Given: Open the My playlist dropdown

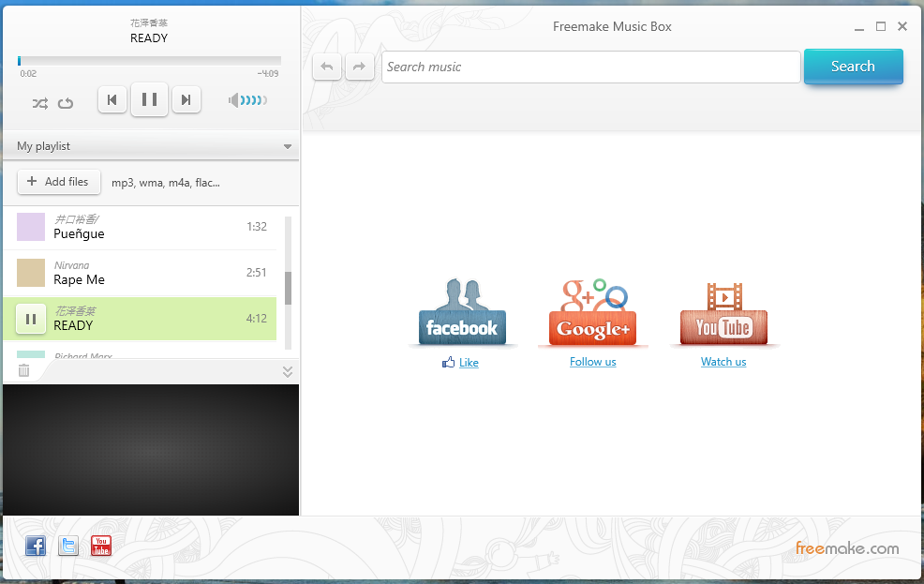Looking at the screenshot, I should click(151, 146).
